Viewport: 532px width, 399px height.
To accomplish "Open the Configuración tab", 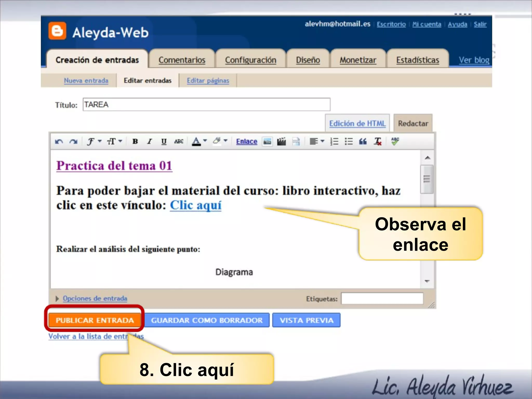I will [x=251, y=60].
